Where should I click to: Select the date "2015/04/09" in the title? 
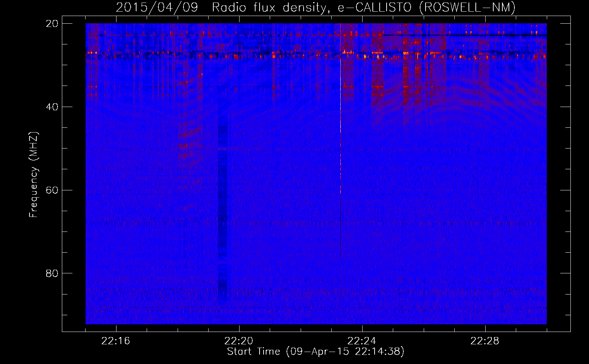[x=157, y=7]
